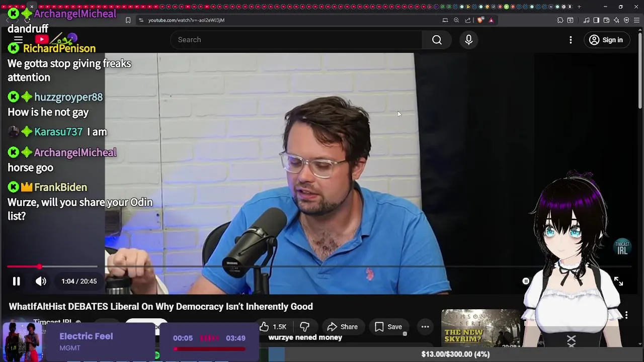Open Leo AI sparkle icon
Viewport: 644px width, 362px height.
[x=616, y=20]
